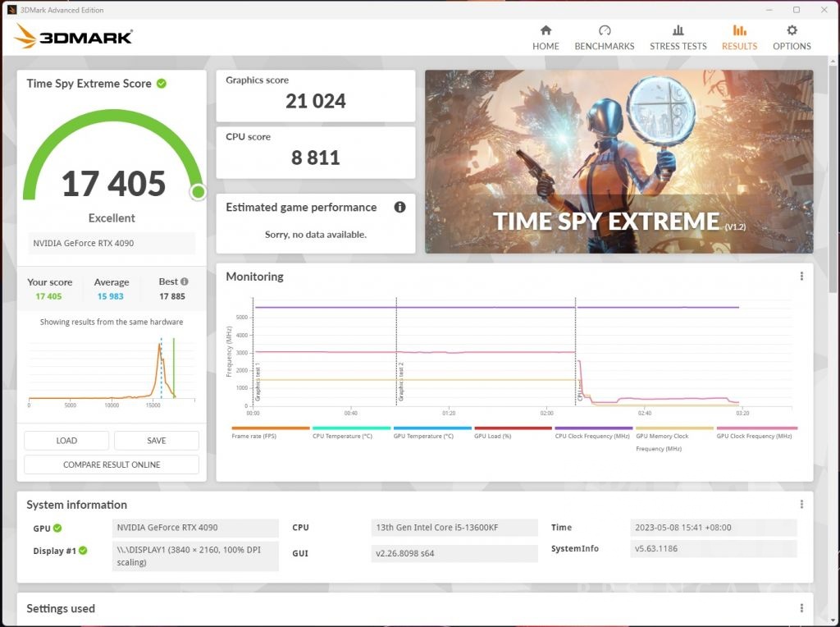
Task: Toggle CPU Clock Frequency legend color
Action: point(593,428)
